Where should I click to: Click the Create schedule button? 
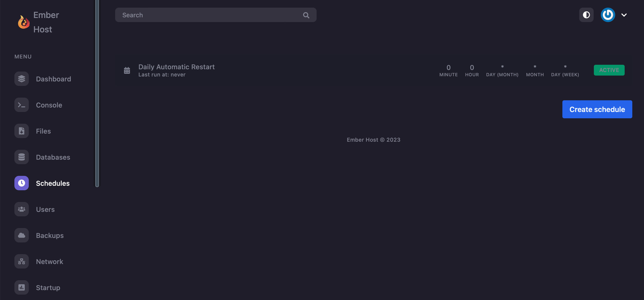[597, 110]
